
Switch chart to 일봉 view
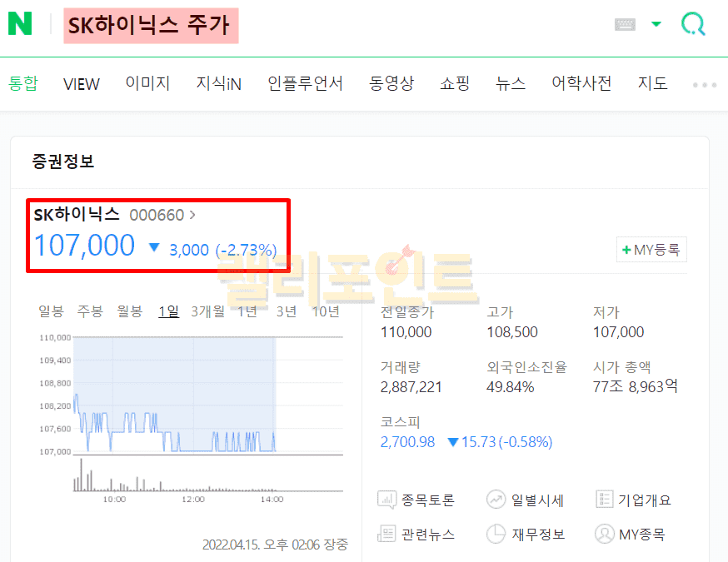tap(51, 311)
